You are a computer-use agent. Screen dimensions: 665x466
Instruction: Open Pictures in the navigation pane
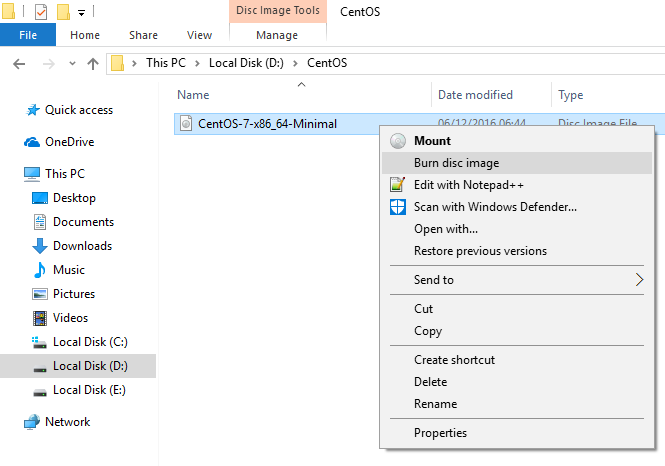click(74, 294)
